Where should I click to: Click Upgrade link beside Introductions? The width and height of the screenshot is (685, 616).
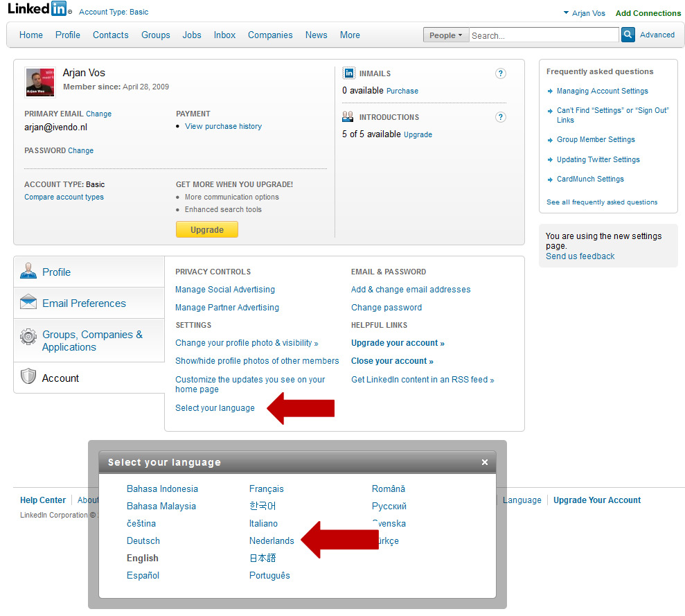pyautogui.click(x=418, y=134)
